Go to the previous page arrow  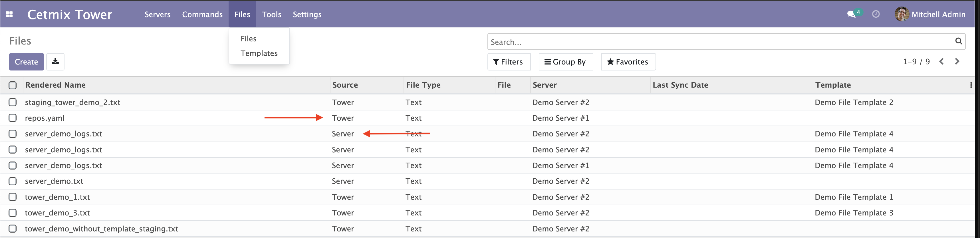[941, 62]
